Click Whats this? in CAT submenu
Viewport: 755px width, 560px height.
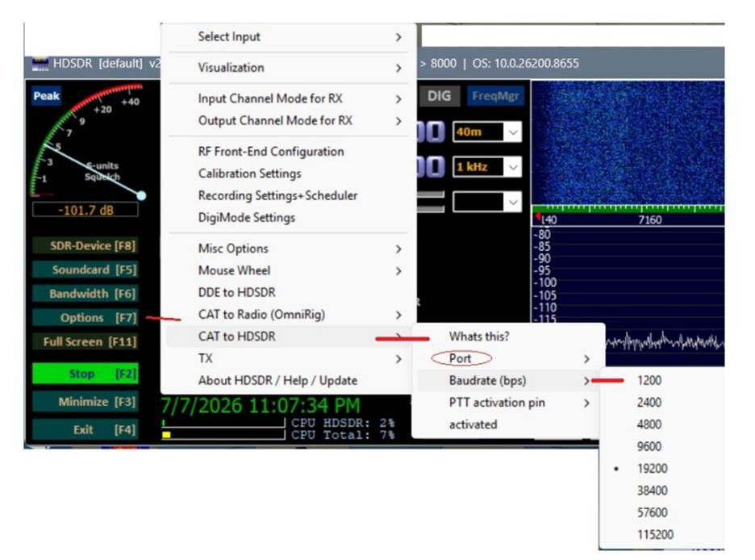coord(508,336)
